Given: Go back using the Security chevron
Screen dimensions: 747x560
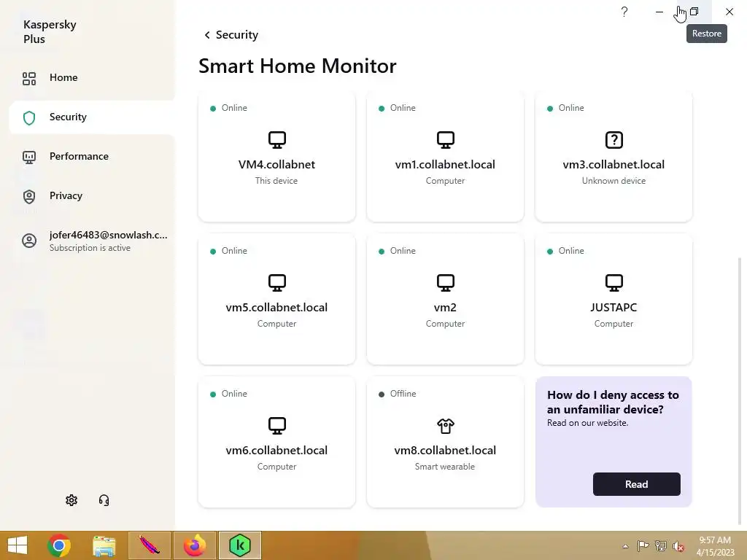Looking at the screenshot, I should (x=206, y=35).
